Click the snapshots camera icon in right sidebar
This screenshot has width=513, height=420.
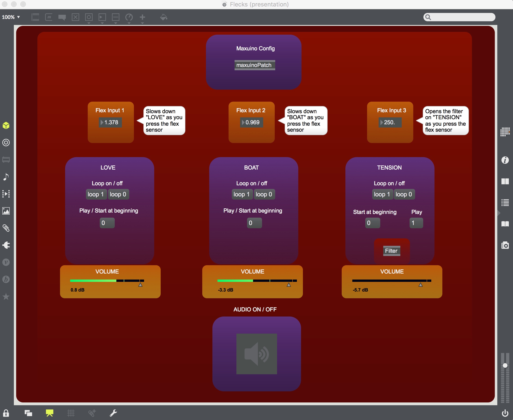pyautogui.click(x=505, y=245)
